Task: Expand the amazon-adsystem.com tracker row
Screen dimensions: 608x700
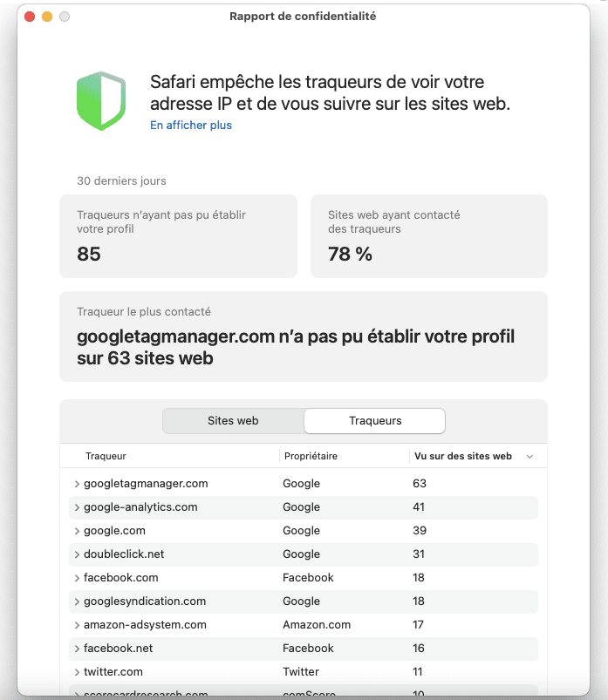Action: 77,625
